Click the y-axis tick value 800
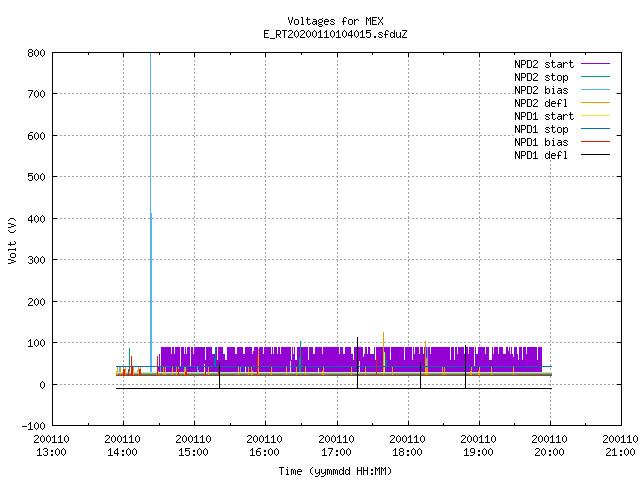Viewport: 640px width, 480px height. [x=36, y=53]
